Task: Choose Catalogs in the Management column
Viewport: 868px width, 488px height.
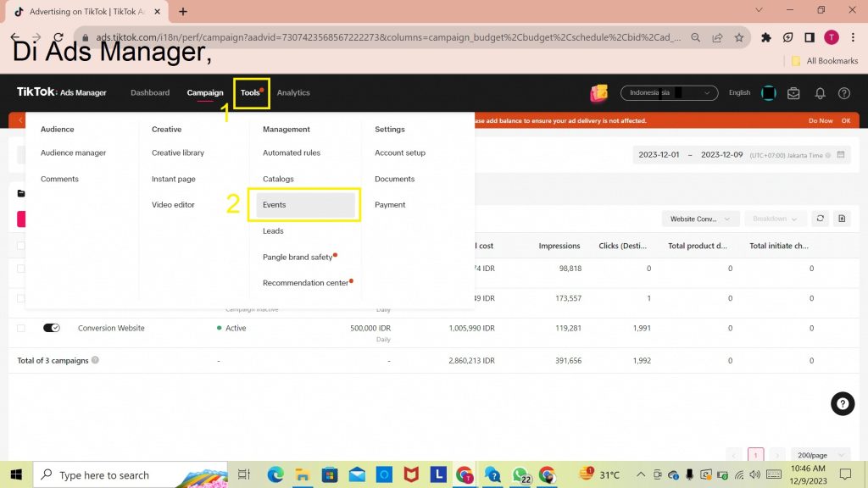Action: (x=278, y=179)
